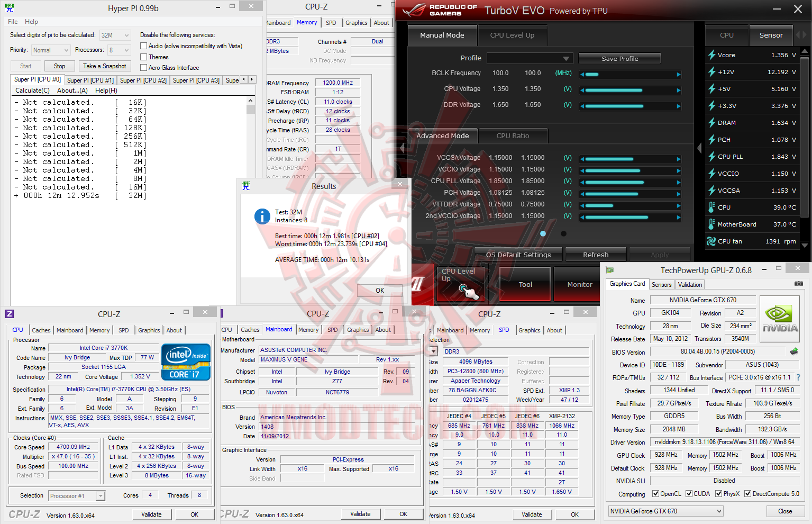
Task: Switch to Sensors tab in GPU-Z
Action: tap(661, 285)
